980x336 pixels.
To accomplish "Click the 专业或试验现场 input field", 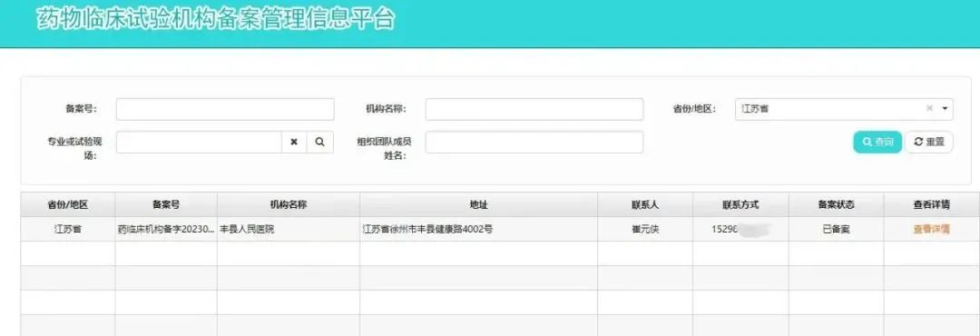I will point(199,142).
